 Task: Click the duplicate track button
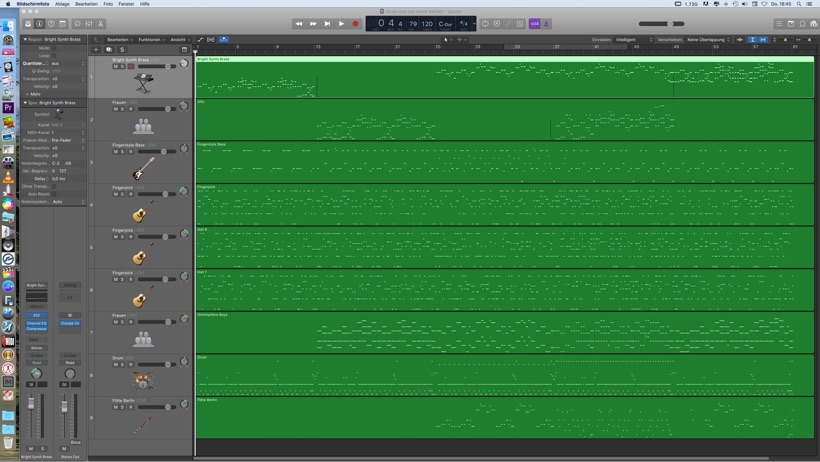[x=109, y=50]
